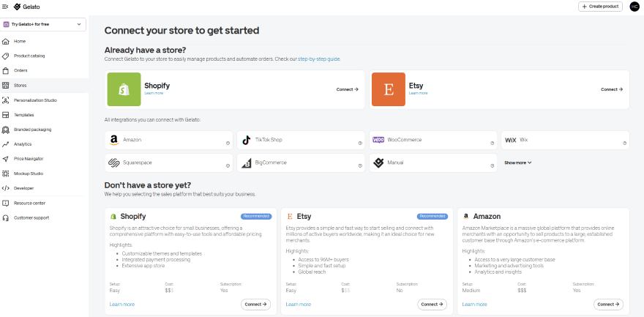Viewport: 644px width, 317px height.
Task: Click the Shopify bag logo in the bottom card heading
Action: 113,217
